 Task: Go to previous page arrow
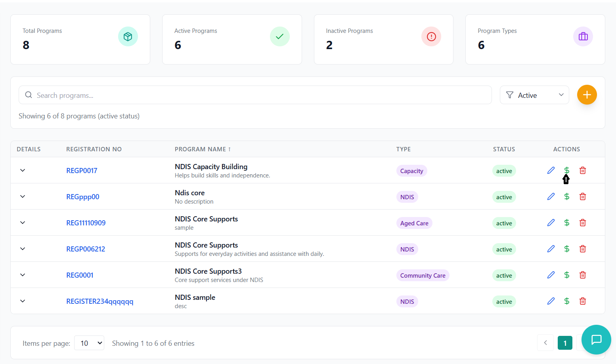tap(545, 343)
